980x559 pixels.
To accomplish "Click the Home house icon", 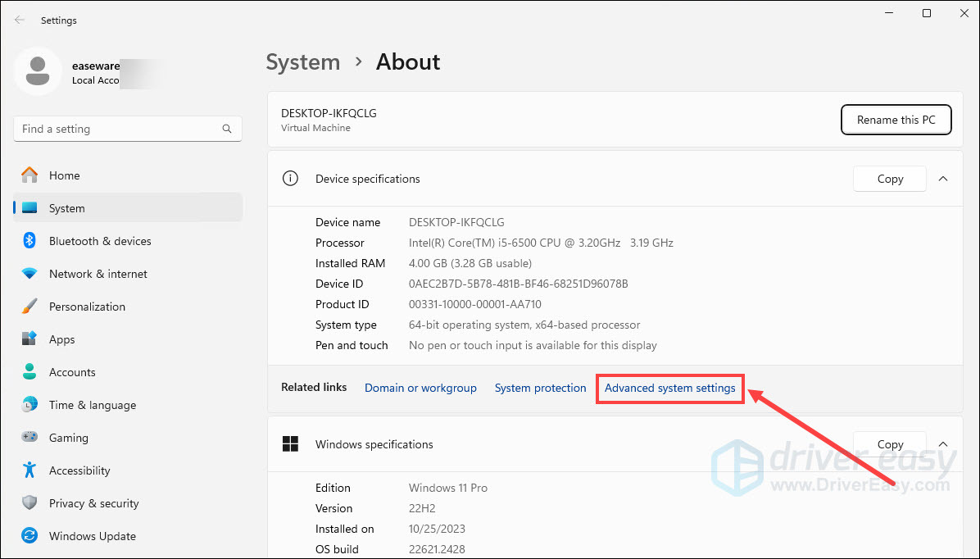I will [x=29, y=175].
